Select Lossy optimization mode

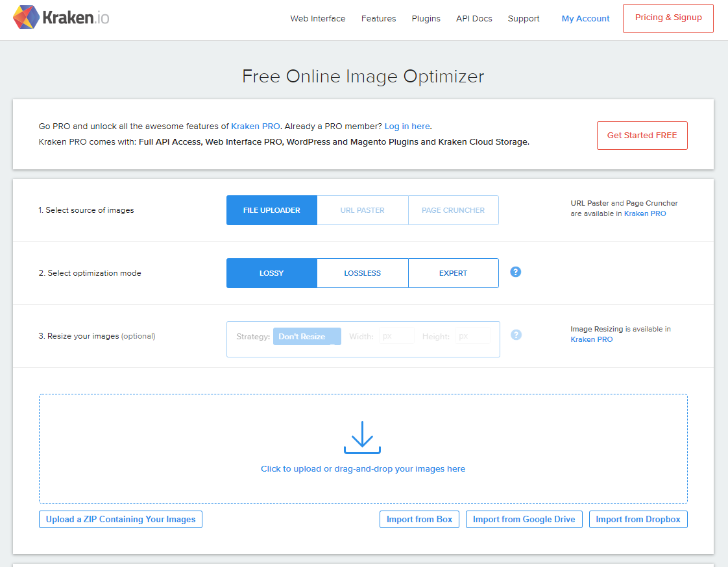271,273
